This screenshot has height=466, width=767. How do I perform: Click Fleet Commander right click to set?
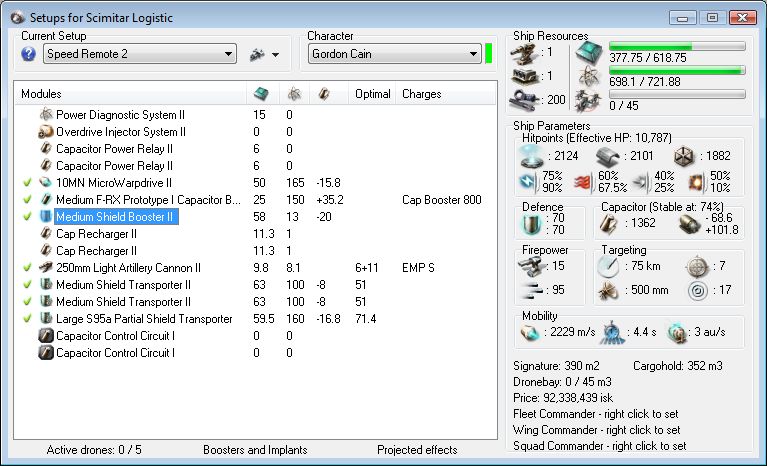(x=596, y=414)
